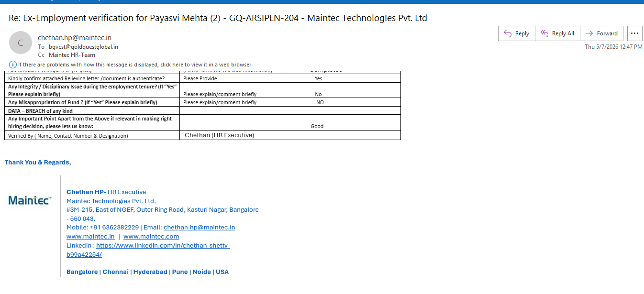Open the www.maintec.in website link

coord(90,236)
